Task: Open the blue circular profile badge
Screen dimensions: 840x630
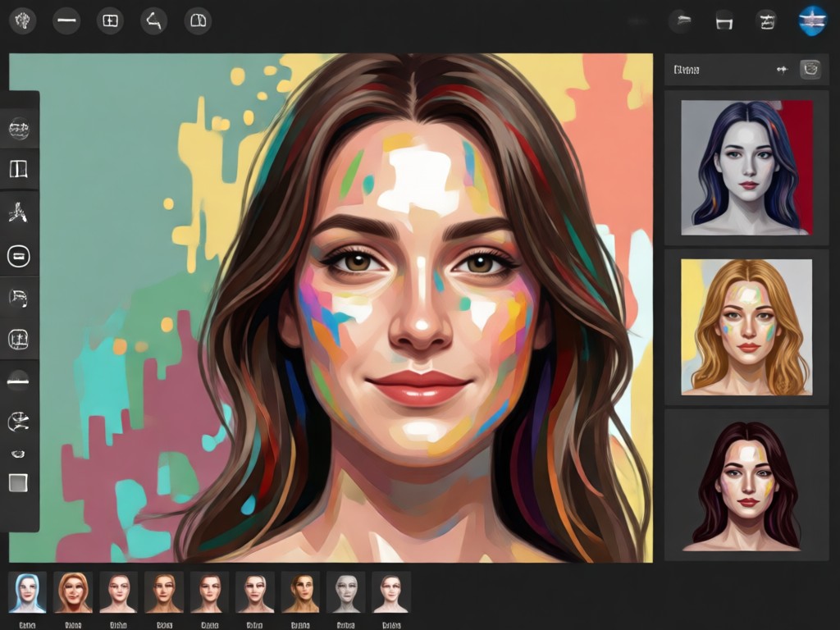Action: [x=812, y=21]
